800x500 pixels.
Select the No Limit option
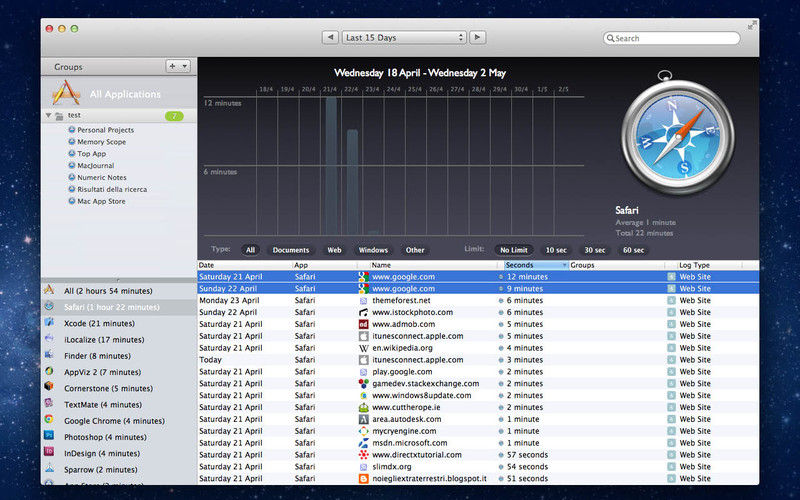click(514, 250)
